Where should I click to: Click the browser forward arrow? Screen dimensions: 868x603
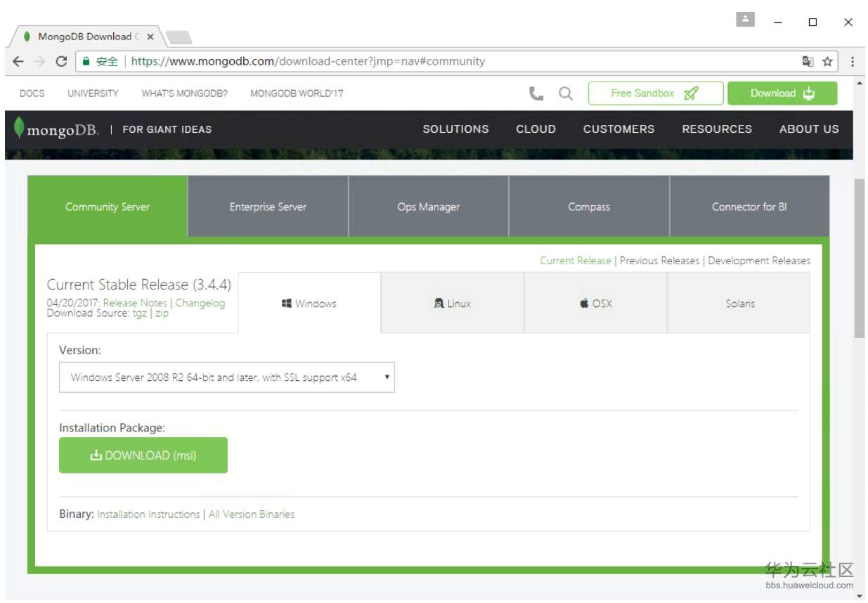pos(39,61)
